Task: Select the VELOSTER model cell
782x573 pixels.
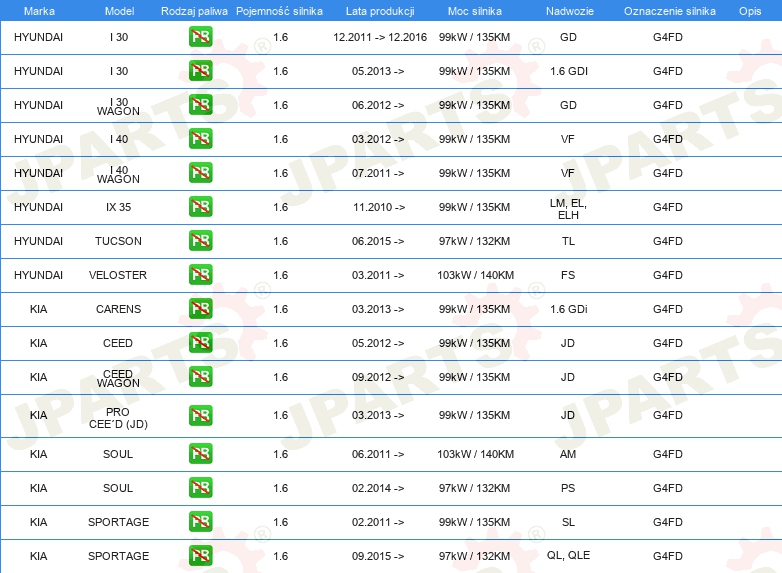Action: (x=118, y=275)
